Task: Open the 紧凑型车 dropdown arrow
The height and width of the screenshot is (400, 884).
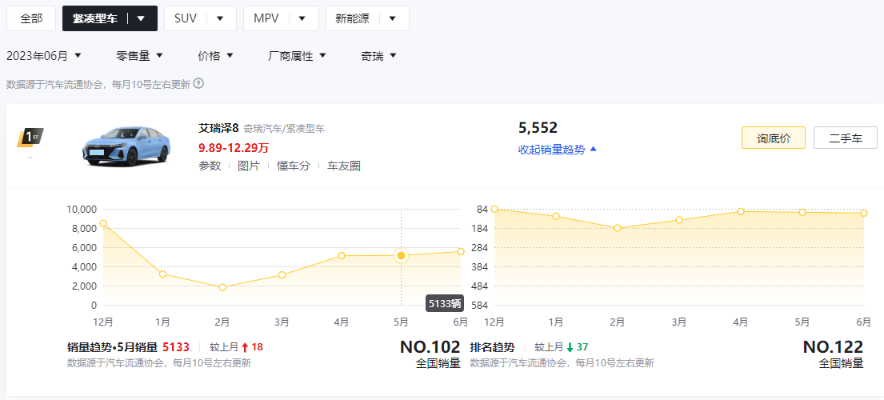Action: point(142,18)
